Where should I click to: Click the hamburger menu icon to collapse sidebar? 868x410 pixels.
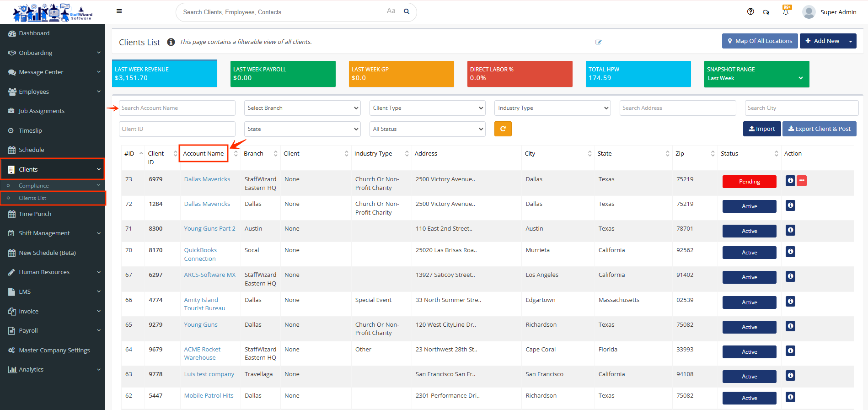point(119,11)
